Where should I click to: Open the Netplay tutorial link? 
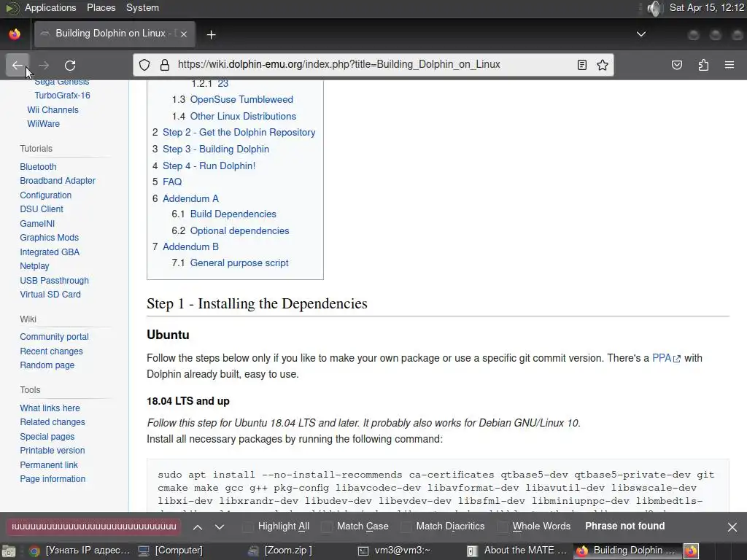[34, 266]
